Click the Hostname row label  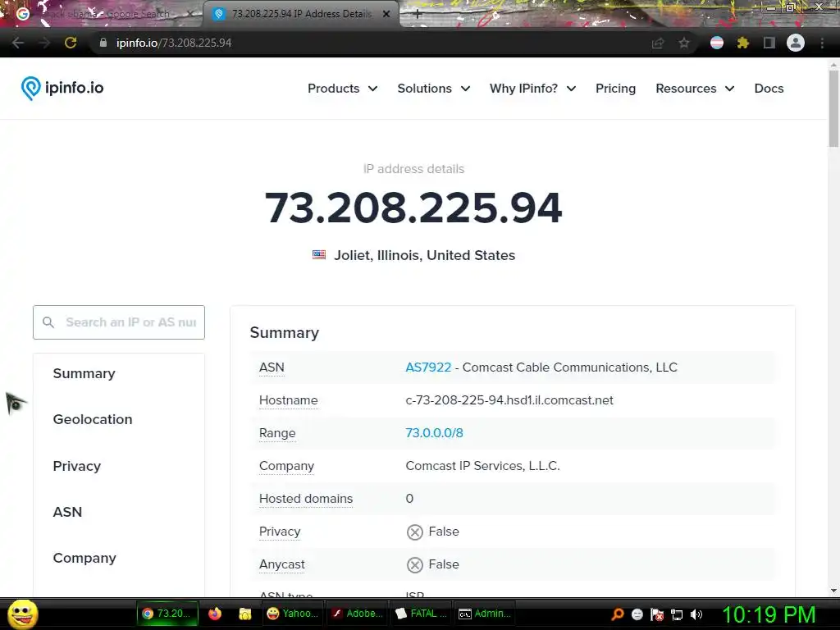[288, 400]
